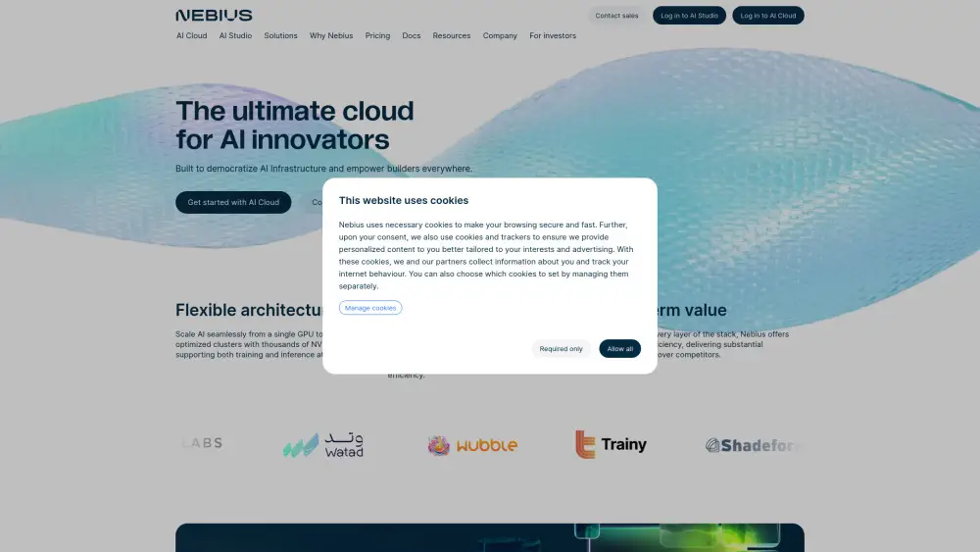Screen dimensions: 980x552
Task: Select Log in to AI Studio
Action: 689,16
